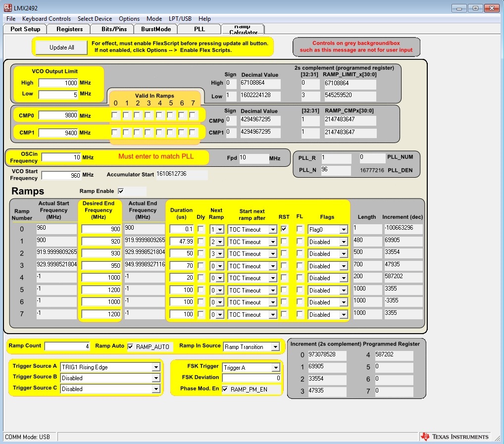Open the LPT/USB menu
Screen dimensions: 504x444
(x=180, y=19)
